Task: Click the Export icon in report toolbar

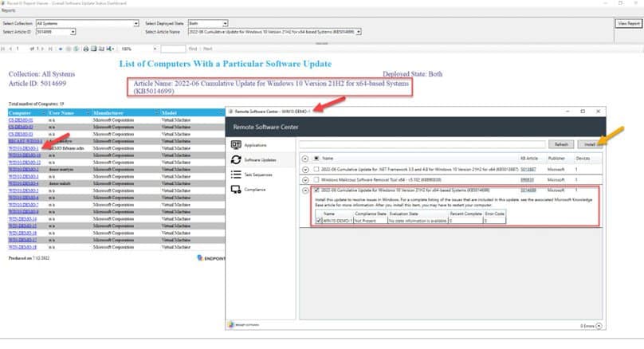Action: [x=110, y=49]
